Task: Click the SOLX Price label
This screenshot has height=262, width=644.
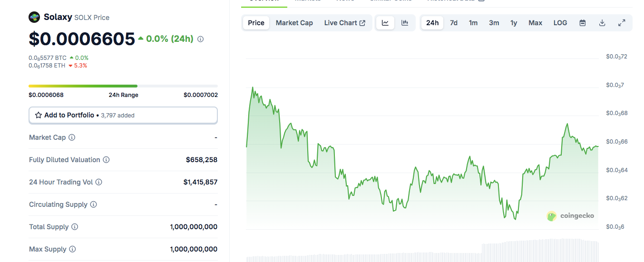Action: [x=92, y=18]
